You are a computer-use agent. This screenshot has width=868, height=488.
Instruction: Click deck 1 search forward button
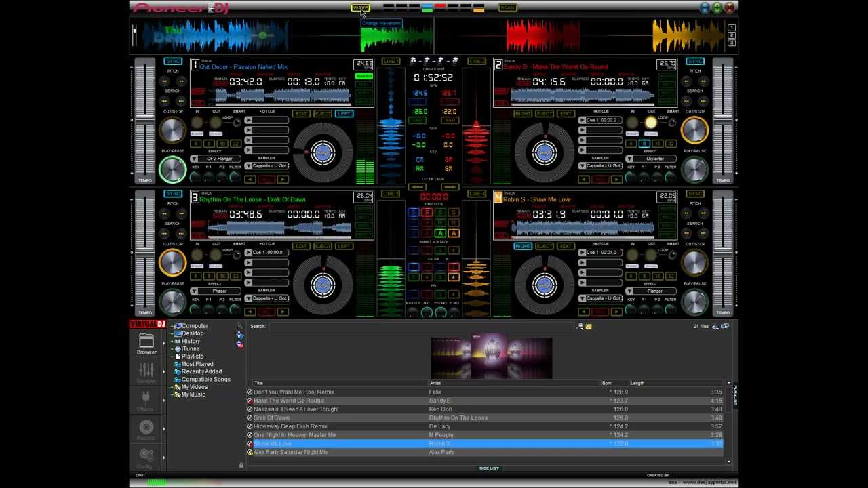181,101
